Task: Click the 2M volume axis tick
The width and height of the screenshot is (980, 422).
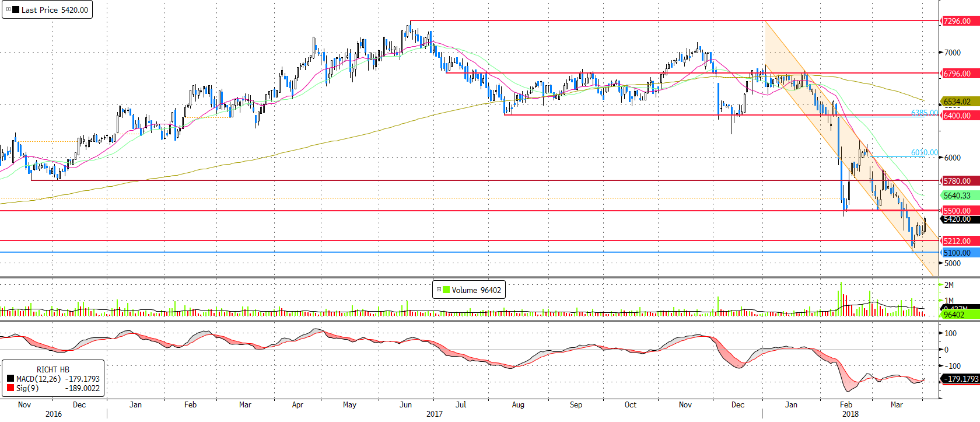Action: tap(949, 285)
